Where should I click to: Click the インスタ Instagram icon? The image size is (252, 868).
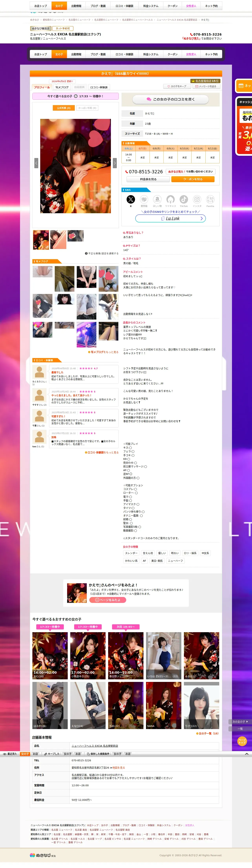(197, 199)
